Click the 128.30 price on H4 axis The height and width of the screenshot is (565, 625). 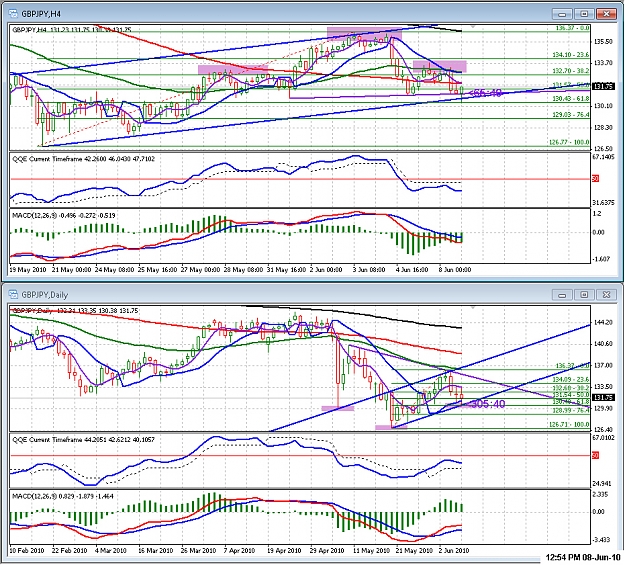pos(603,128)
